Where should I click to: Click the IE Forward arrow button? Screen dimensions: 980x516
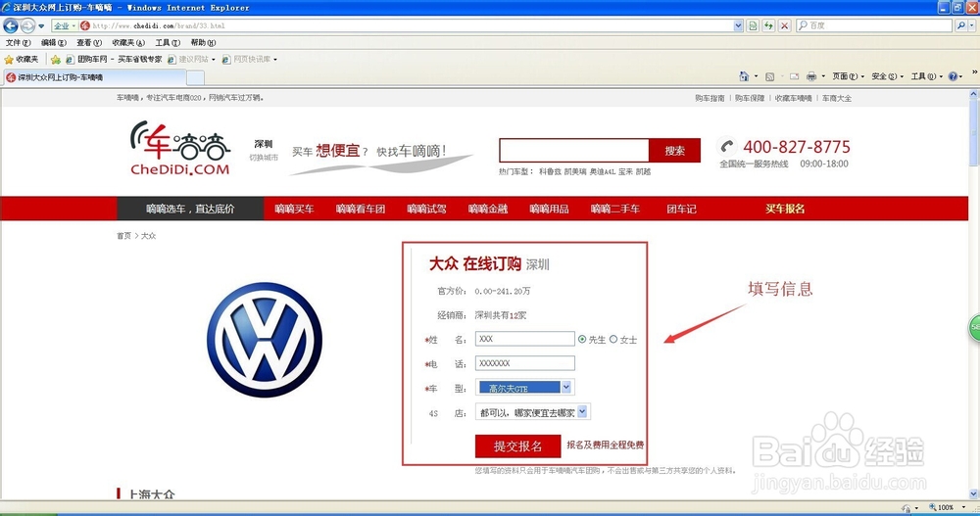(x=27, y=25)
